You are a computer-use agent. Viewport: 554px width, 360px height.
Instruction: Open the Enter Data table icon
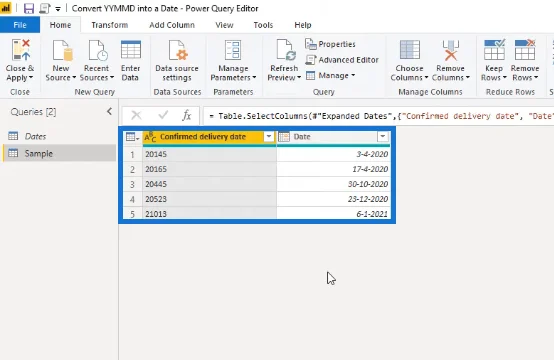click(x=131, y=50)
